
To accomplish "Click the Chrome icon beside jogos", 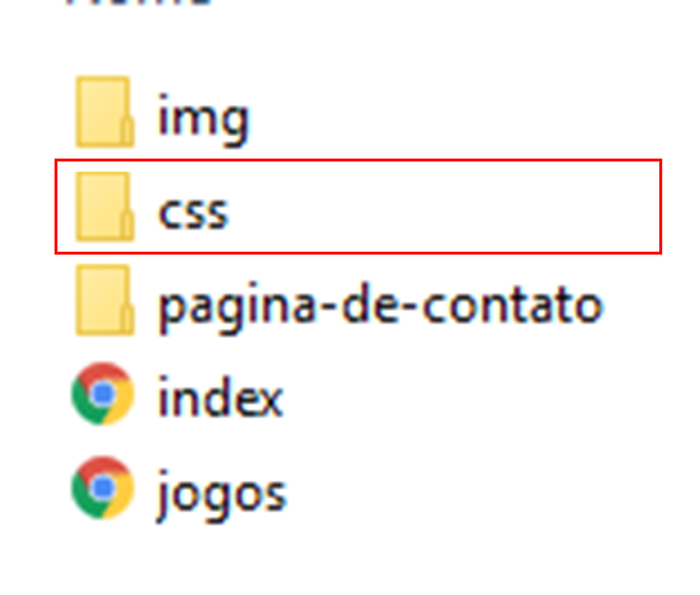I will [103, 488].
